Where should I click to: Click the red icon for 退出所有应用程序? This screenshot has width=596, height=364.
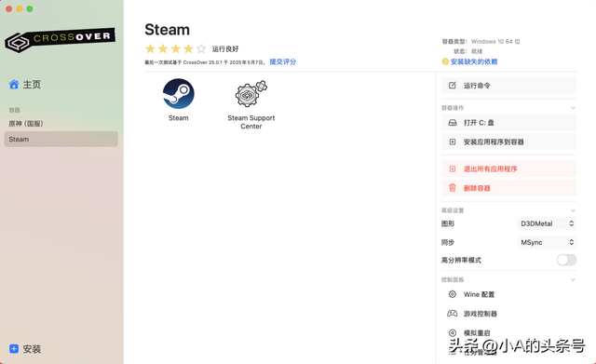click(x=453, y=169)
